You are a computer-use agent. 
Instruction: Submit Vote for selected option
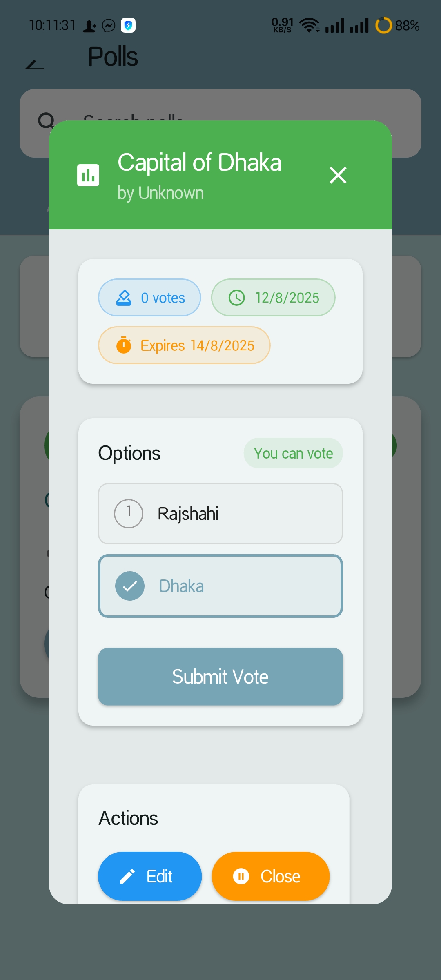coord(220,677)
